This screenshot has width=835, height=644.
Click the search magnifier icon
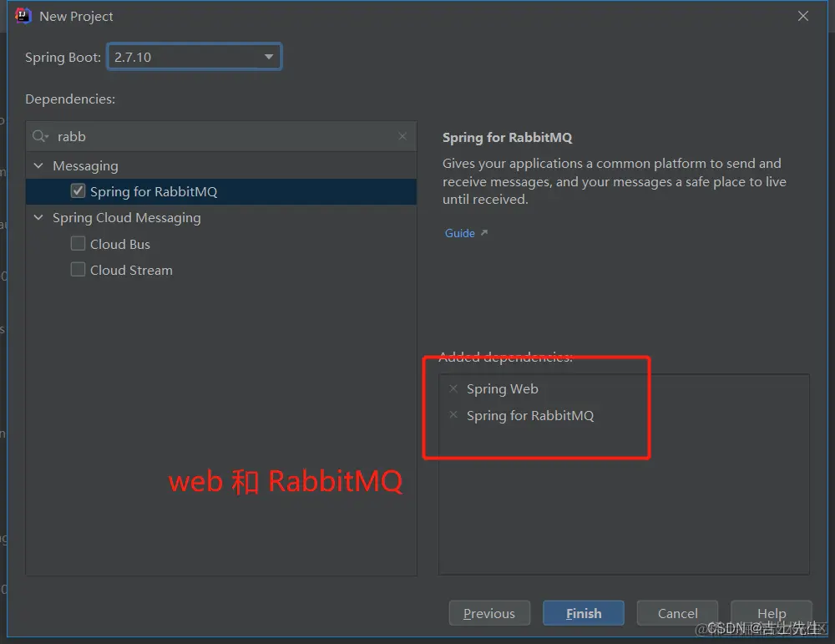(40, 136)
